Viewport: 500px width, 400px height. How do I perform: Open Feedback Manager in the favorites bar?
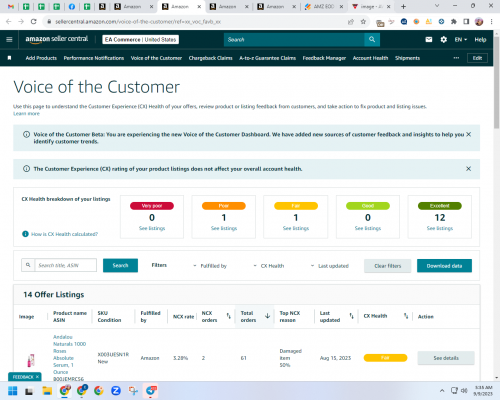[324, 58]
